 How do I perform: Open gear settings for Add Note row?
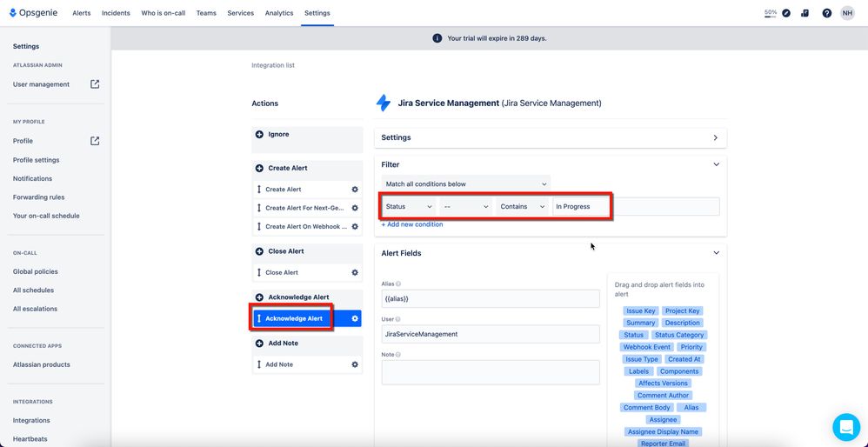[x=355, y=364]
